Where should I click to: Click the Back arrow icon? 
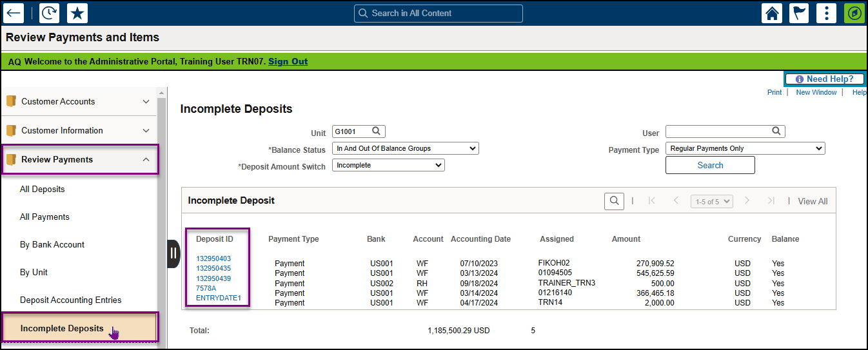[14, 13]
